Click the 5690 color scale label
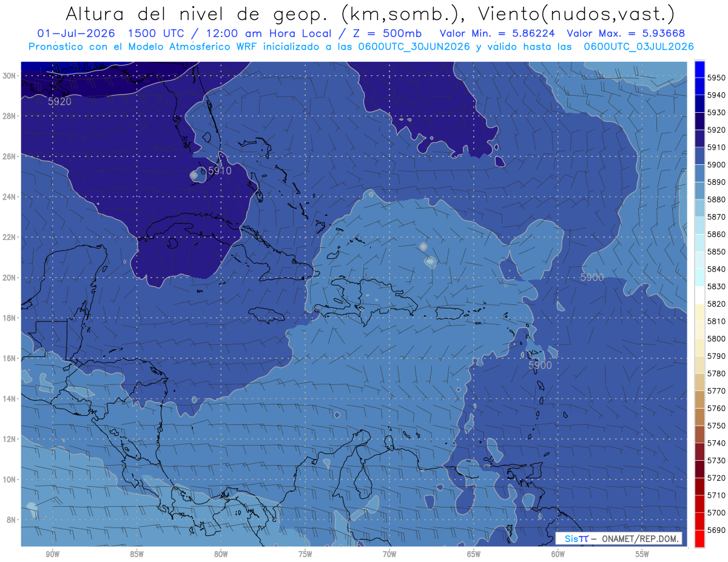The width and height of the screenshot is (728, 562). [x=716, y=530]
